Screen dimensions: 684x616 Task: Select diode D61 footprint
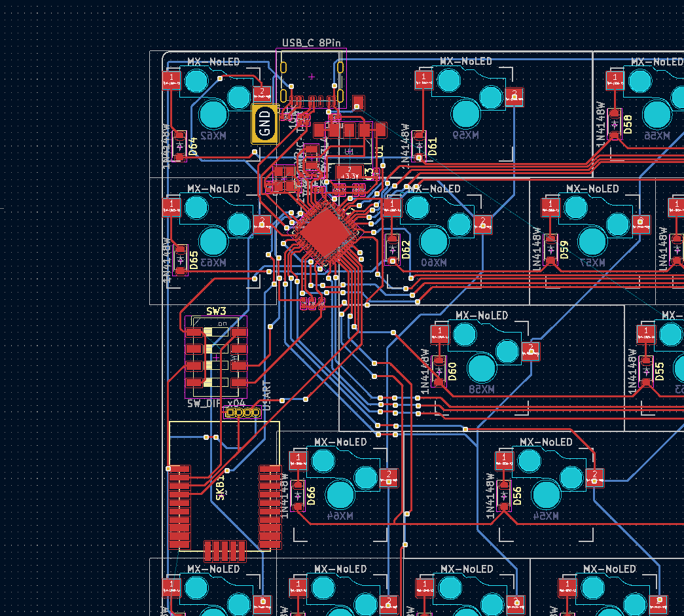[x=419, y=146]
